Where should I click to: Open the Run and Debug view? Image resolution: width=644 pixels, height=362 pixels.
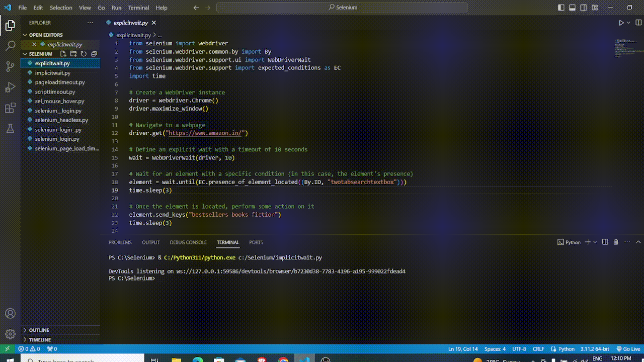[x=10, y=87]
